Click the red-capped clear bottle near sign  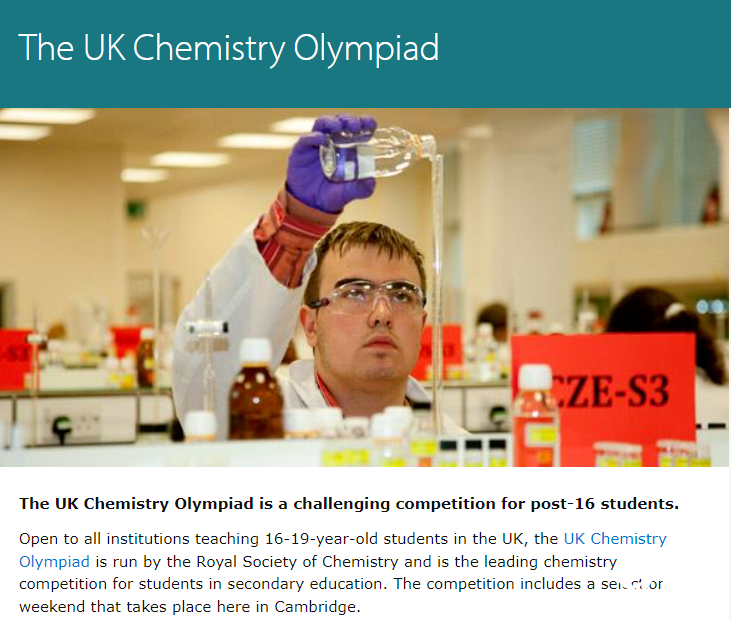535,415
